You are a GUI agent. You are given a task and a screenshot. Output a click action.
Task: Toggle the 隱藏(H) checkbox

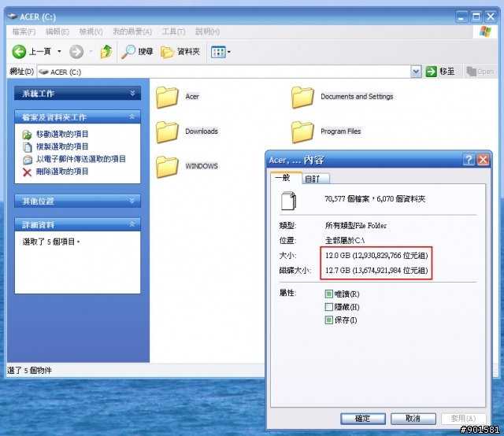coord(328,307)
